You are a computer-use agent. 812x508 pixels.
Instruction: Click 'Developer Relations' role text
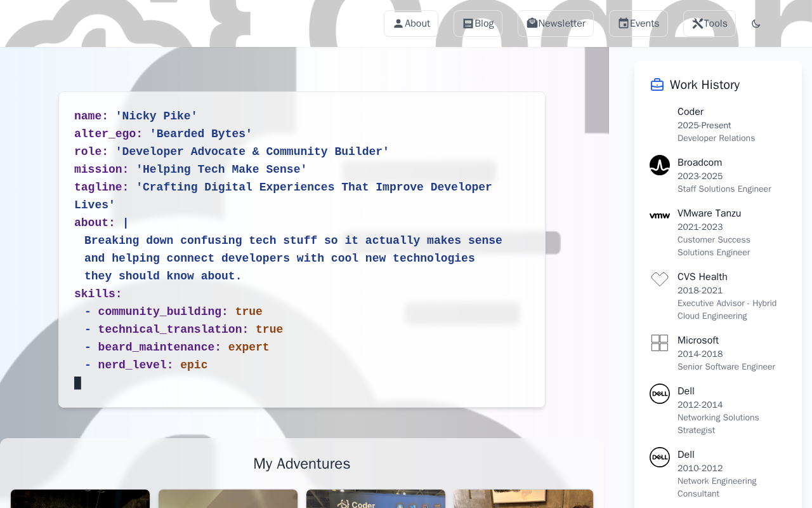[716, 138]
